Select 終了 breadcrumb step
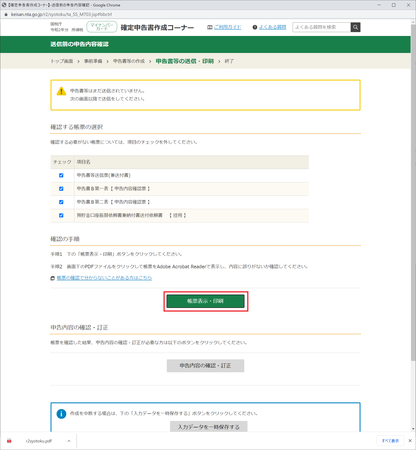This screenshot has width=416, height=450. tap(229, 61)
